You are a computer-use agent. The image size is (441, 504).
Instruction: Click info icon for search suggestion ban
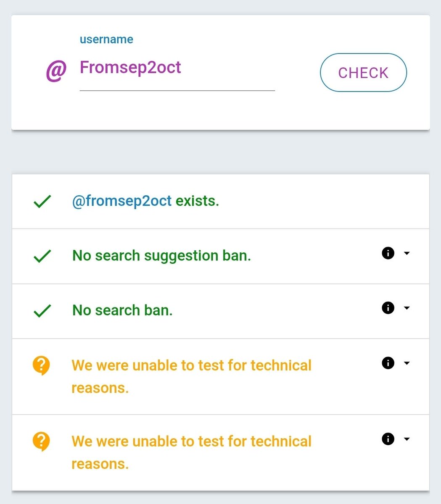388,253
